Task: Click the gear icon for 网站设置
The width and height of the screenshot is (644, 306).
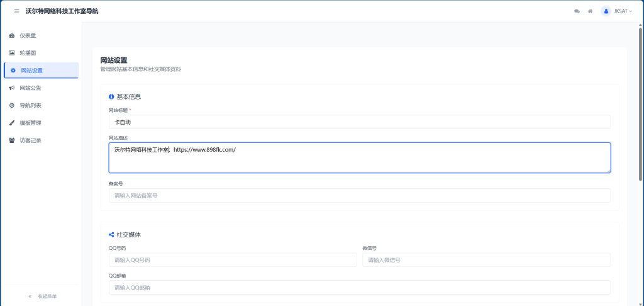Action: (x=13, y=71)
